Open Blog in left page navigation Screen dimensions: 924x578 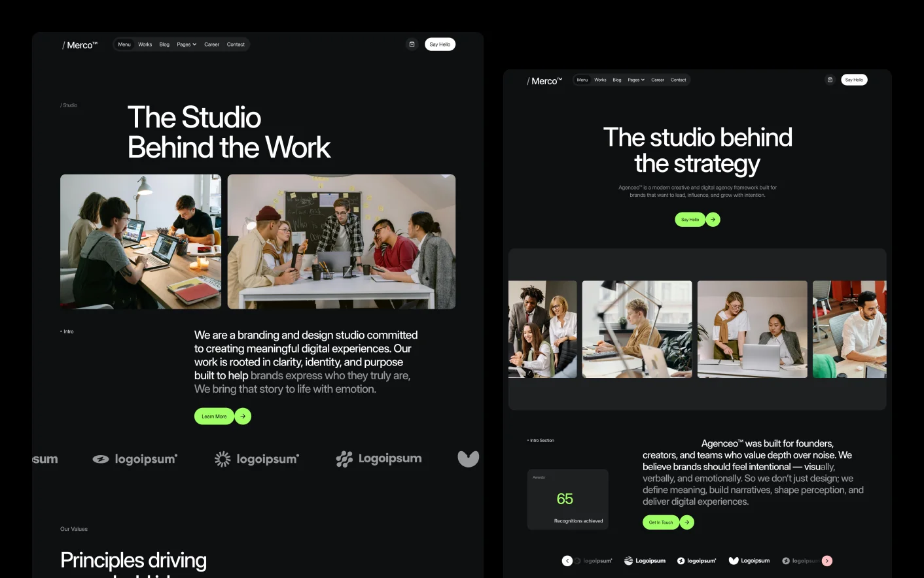point(164,44)
